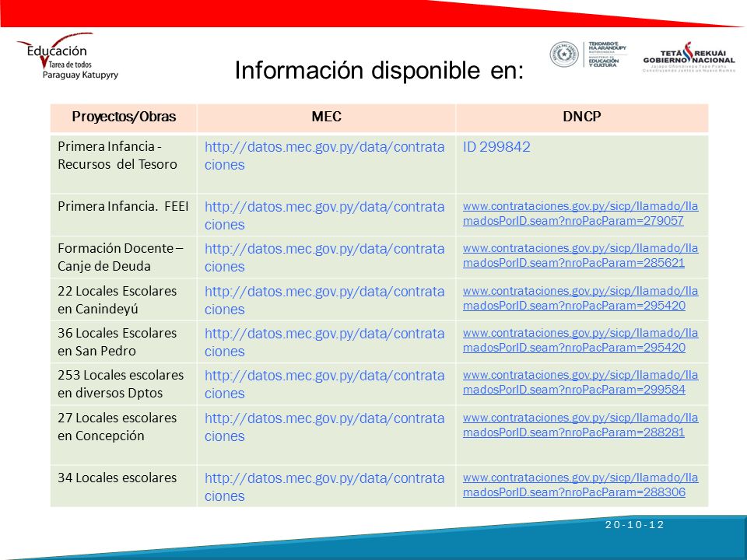Open DNCP link ending in 285621
747x560 pixels.
pos(580,255)
